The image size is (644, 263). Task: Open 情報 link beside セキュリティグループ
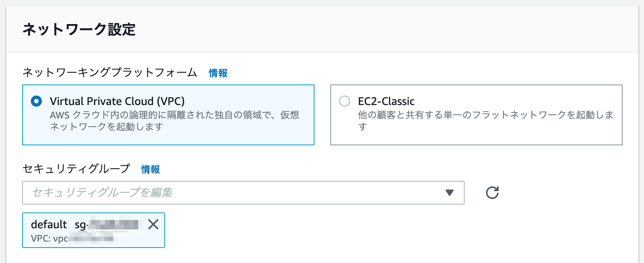tap(151, 169)
